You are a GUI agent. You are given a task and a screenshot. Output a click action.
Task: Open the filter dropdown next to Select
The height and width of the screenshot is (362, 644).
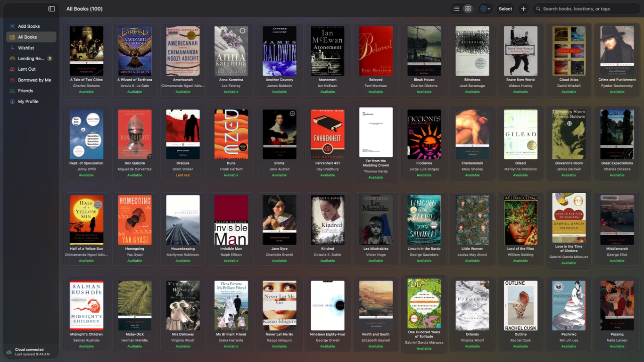click(485, 9)
